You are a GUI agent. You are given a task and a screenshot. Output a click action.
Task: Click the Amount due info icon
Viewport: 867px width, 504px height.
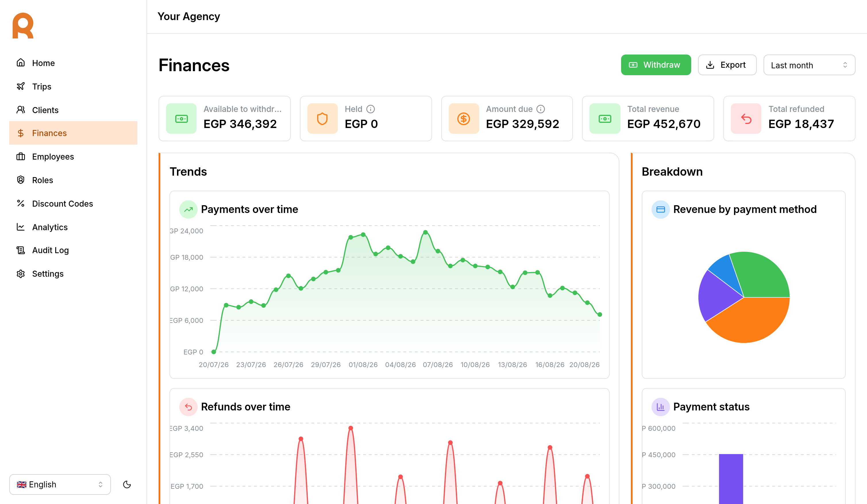coord(541,109)
